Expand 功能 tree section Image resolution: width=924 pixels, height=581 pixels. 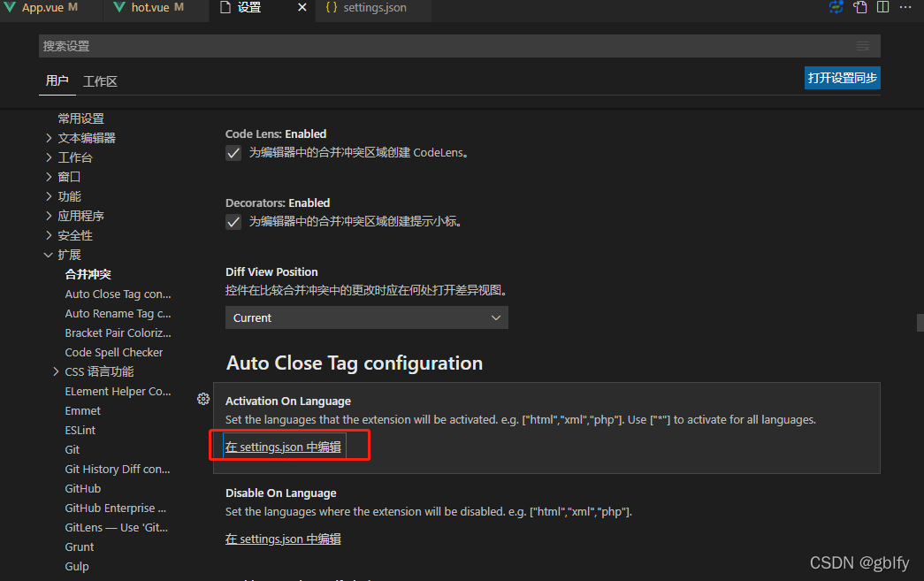(x=49, y=196)
